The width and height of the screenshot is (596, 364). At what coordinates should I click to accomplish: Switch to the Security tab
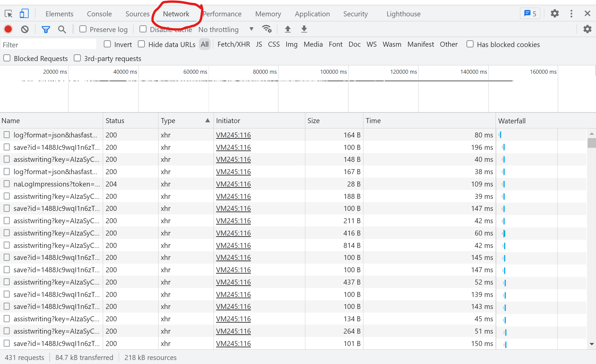[355, 14]
